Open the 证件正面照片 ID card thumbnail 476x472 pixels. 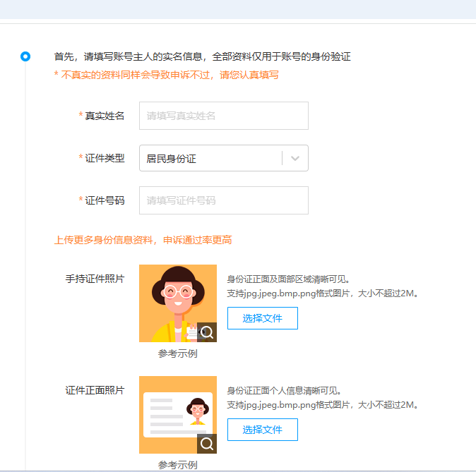[x=178, y=415]
